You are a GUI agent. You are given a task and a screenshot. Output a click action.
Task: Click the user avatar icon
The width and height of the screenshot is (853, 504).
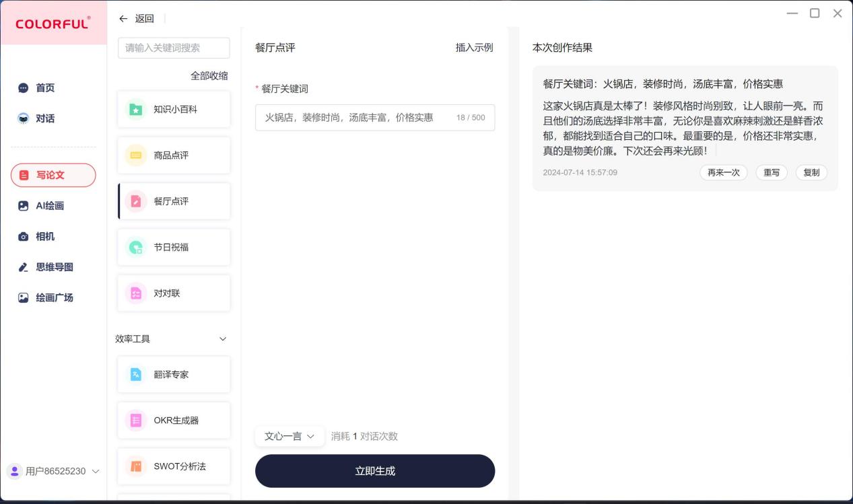point(15,471)
